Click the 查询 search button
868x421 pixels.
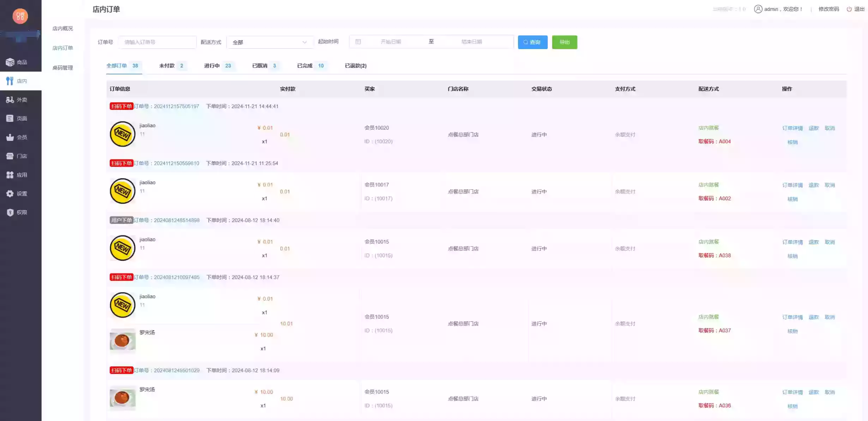click(x=532, y=42)
